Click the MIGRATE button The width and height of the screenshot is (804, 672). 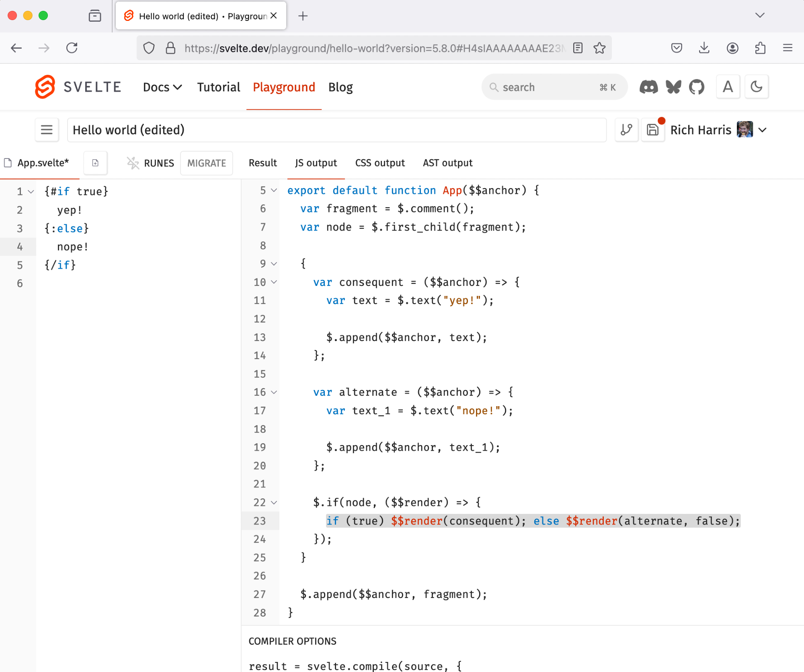click(x=207, y=163)
